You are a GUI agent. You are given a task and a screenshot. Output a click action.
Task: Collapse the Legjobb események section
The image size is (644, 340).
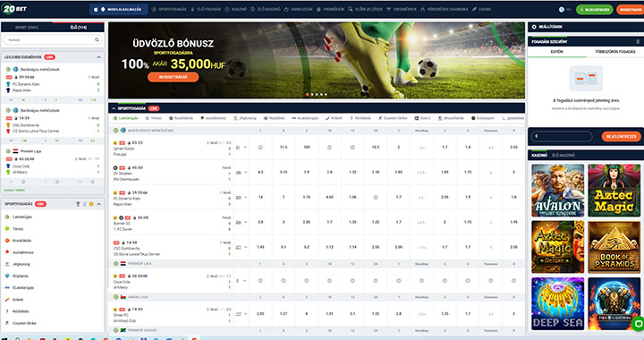pyautogui.click(x=98, y=57)
